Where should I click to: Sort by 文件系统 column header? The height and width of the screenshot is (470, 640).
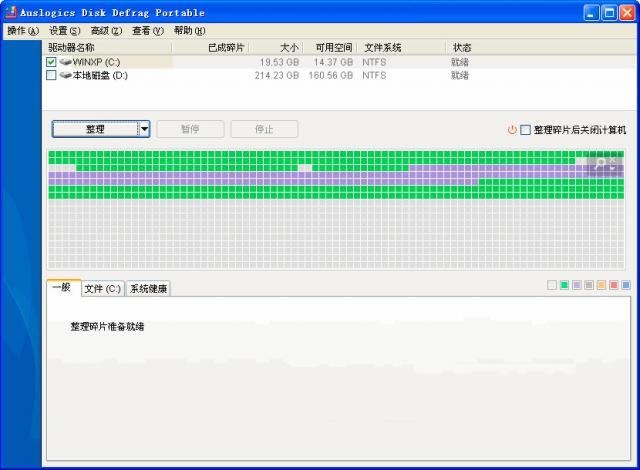point(401,48)
